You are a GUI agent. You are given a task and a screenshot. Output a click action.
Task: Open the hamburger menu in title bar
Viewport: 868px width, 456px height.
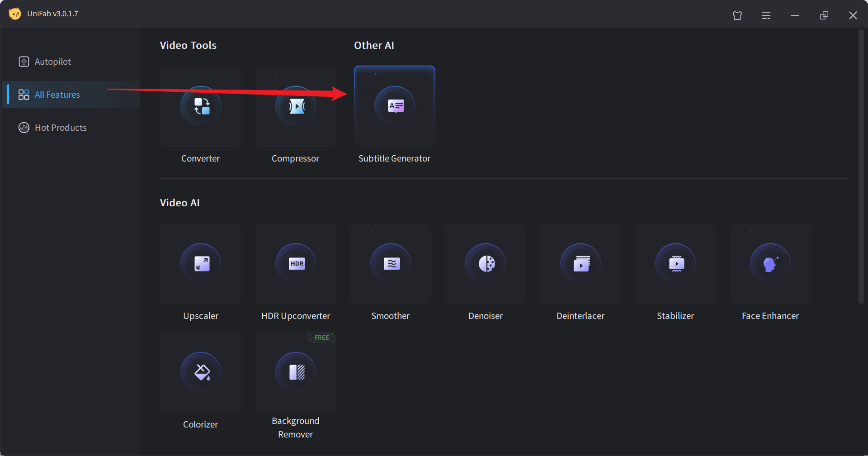(x=766, y=15)
